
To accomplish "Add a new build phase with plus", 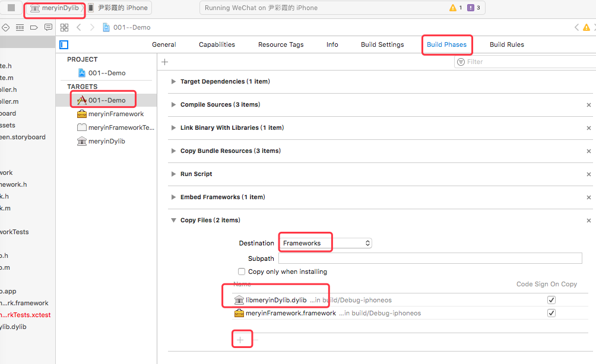I will click(164, 62).
